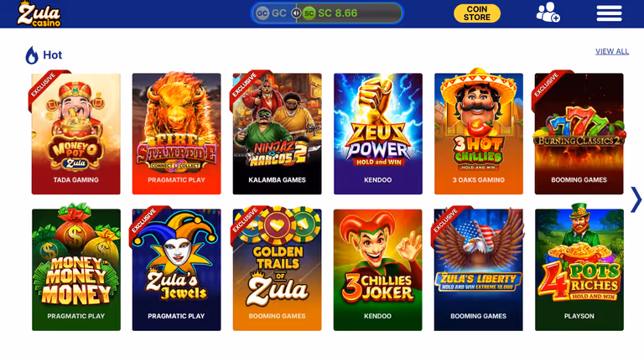Open Fire Stampede game tile
Image resolution: width=644 pixels, height=362 pixels.
click(177, 134)
